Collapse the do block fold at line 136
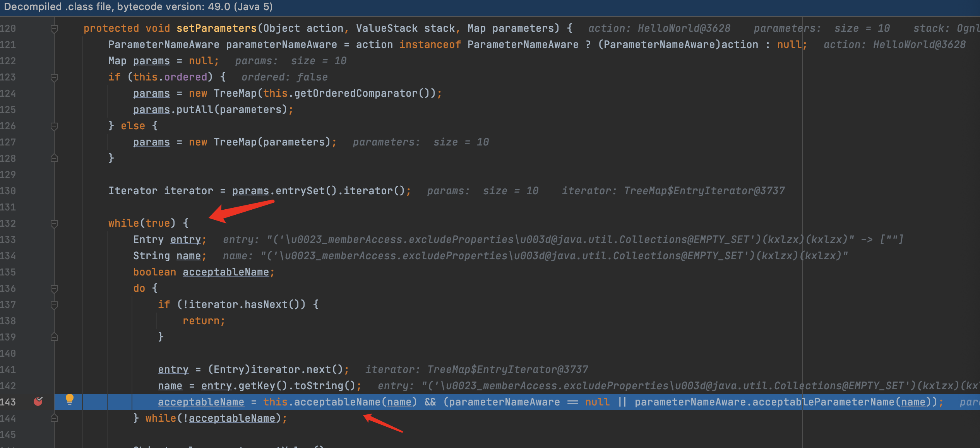 pyautogui.click(x=54, y=289)
